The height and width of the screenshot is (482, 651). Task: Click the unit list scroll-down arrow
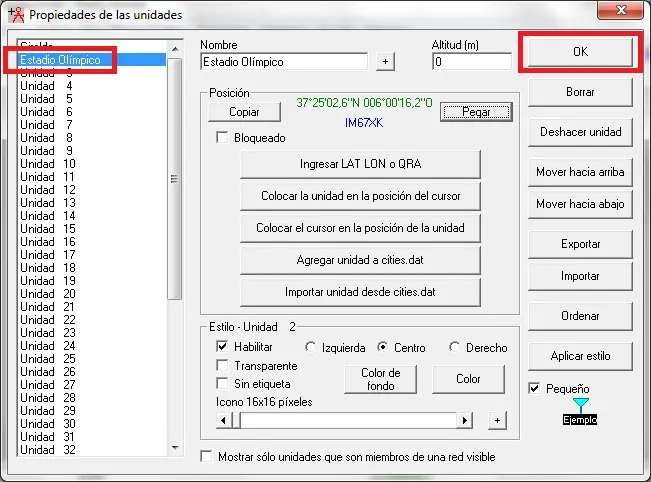(x=175, y=448)
